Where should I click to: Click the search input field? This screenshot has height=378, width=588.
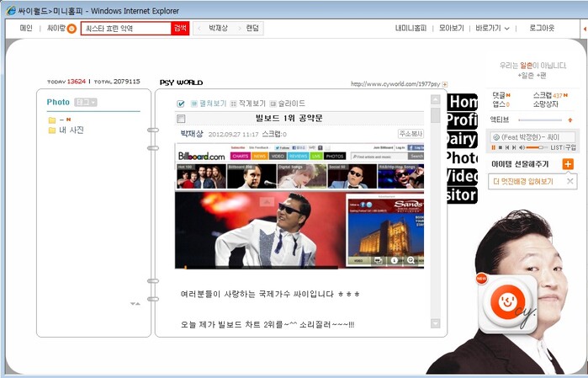(126, 29)
